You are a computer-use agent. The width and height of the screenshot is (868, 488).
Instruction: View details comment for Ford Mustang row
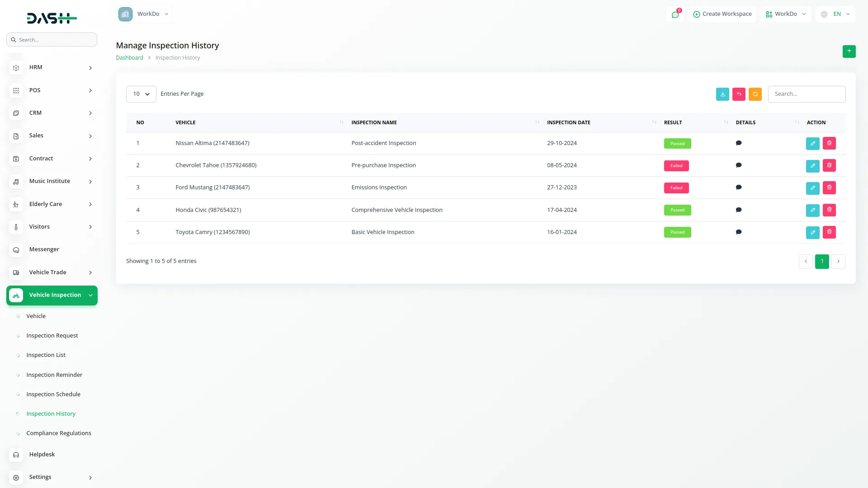tap(739, 188)
